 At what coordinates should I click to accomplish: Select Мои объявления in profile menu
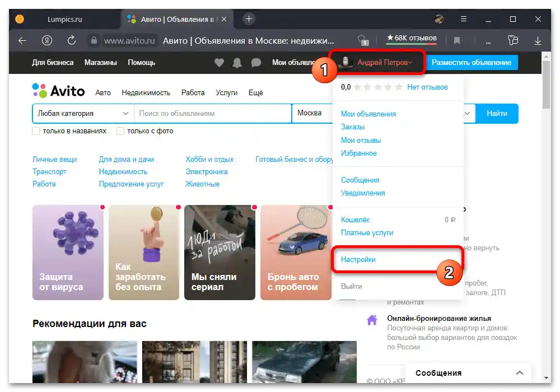pos(368,114)
